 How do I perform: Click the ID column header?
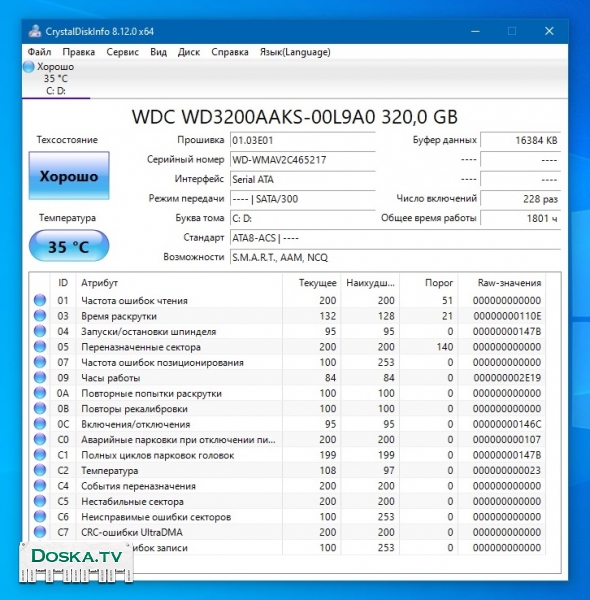[63, 283]
